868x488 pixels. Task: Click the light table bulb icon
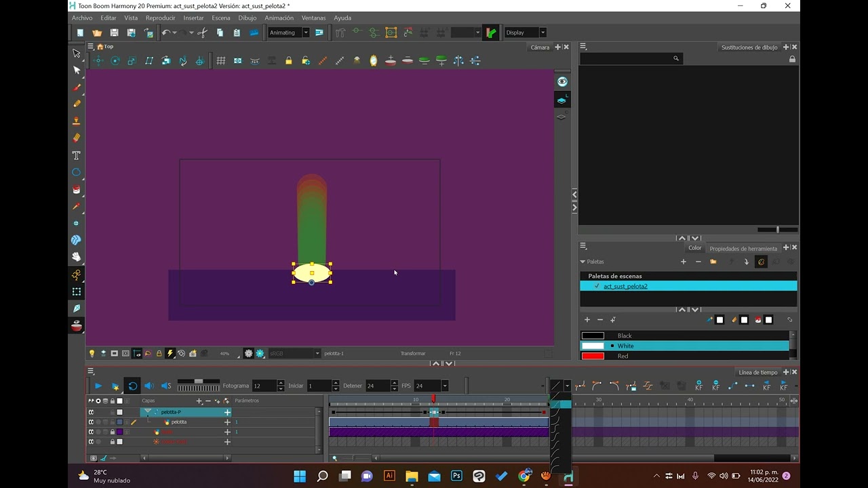coord(92,353)
